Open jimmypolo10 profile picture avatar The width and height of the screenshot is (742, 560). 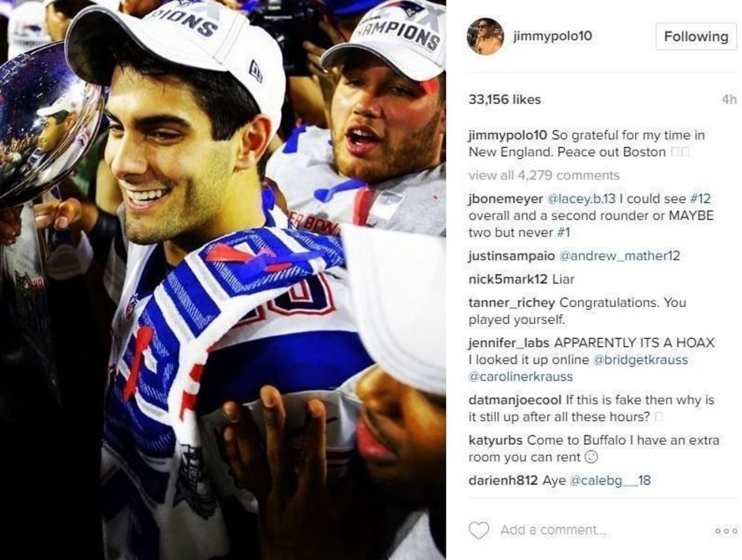pos(485,36)
